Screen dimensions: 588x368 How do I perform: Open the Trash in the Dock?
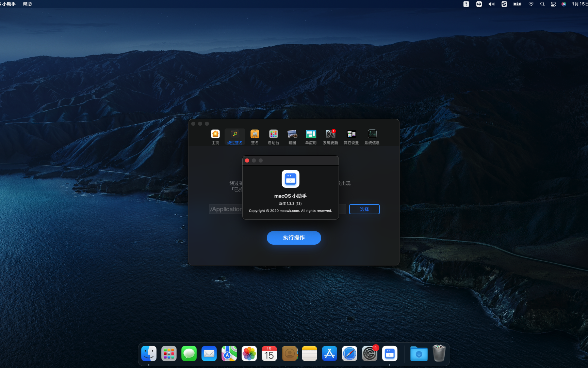439,353
